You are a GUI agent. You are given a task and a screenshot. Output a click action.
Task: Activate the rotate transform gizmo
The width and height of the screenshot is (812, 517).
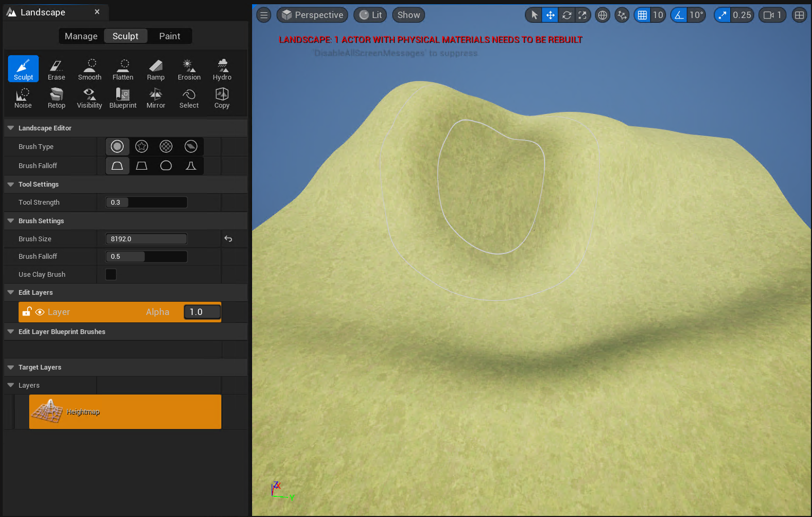point(567,15)
